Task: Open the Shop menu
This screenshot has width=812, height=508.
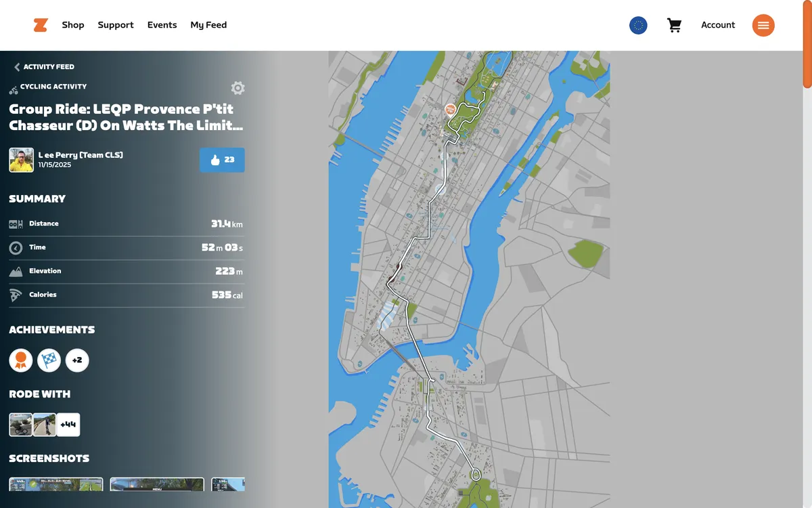Action: [x=73, y=25]
